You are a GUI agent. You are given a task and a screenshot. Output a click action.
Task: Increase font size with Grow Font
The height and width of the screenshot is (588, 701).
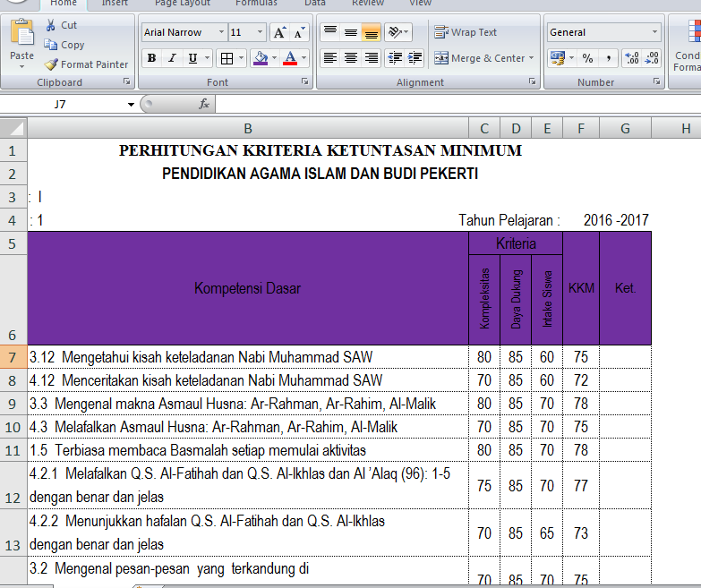coord(279,32)
